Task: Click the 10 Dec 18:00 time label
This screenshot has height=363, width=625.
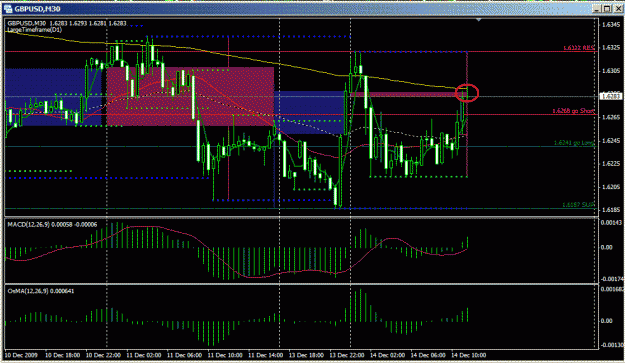Action: coord(63,355)
